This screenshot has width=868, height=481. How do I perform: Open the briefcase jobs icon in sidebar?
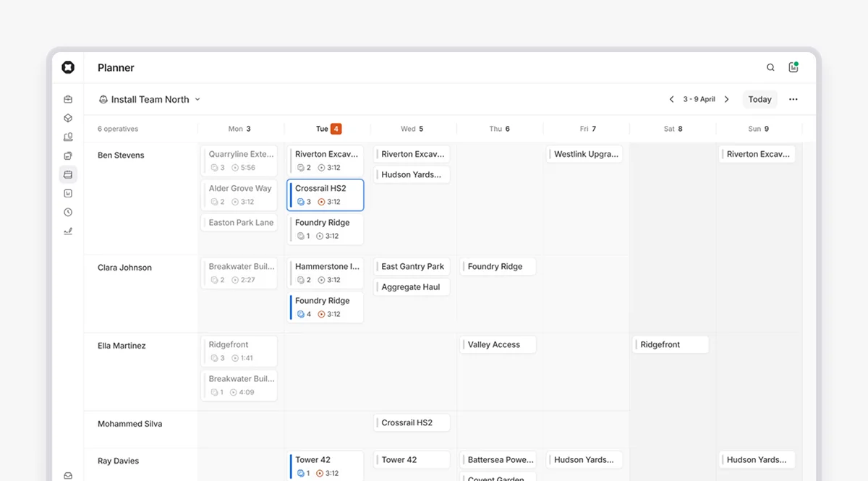point(68,99)
